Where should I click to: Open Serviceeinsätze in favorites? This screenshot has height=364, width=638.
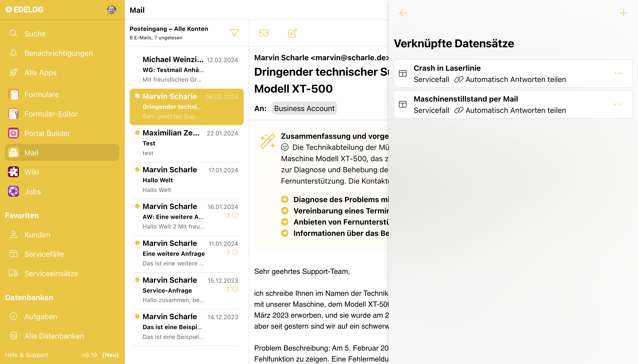pos(62,274)
